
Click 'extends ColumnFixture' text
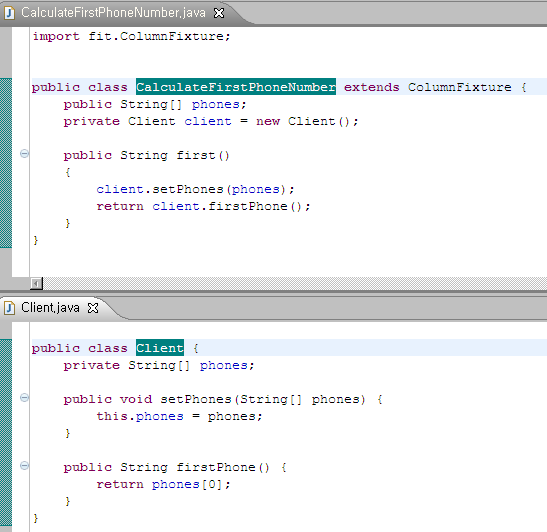[x=428, y=87]
